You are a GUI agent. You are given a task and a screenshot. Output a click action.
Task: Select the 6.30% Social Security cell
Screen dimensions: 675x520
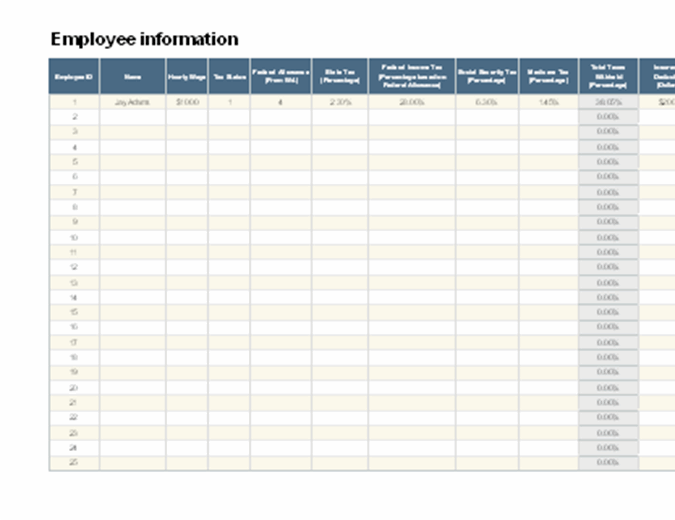486,102
